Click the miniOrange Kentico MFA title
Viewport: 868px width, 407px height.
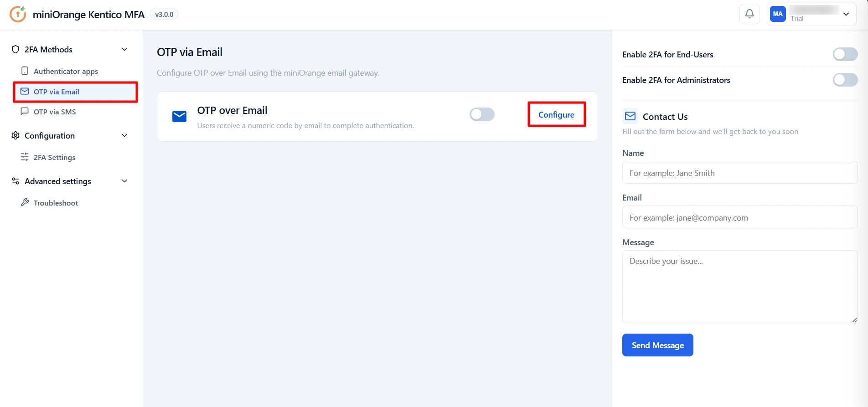click(x=88, y=15)
